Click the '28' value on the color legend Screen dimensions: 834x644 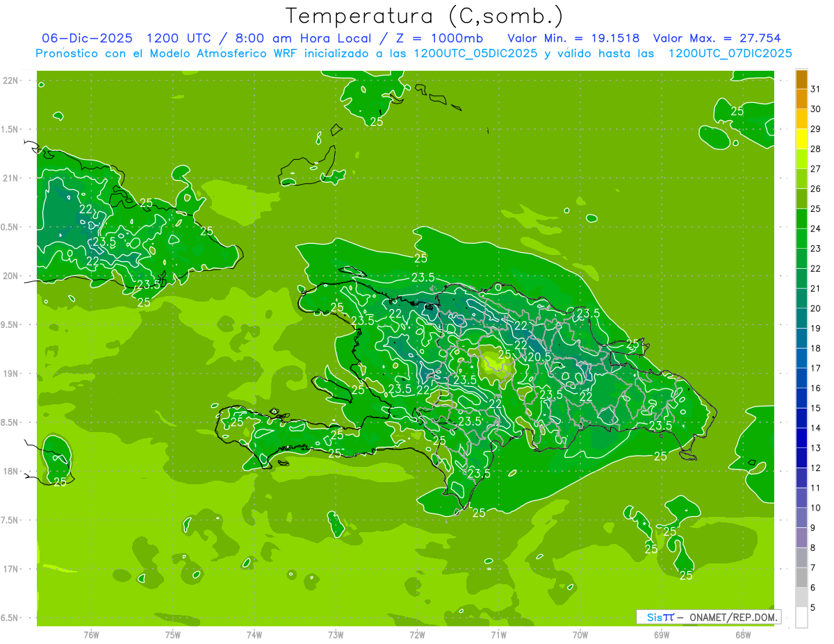815,149
